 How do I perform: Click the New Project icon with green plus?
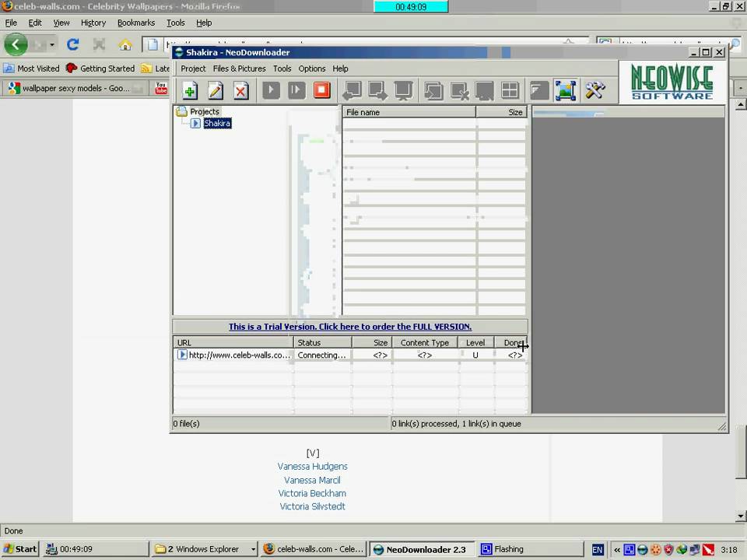pyautogui.click(x=190, y=90)
